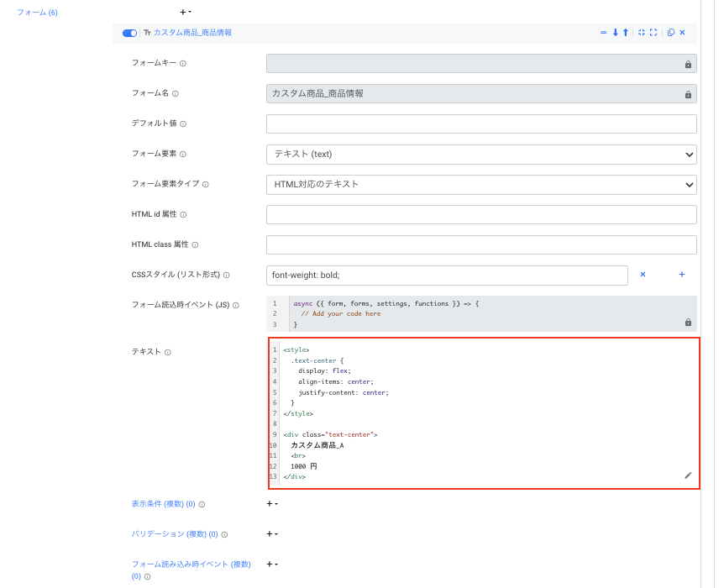Open the フォーム要素タイプ dropdown showing HTML対応のテキスト
724x588 pixels.
(481, 184)
